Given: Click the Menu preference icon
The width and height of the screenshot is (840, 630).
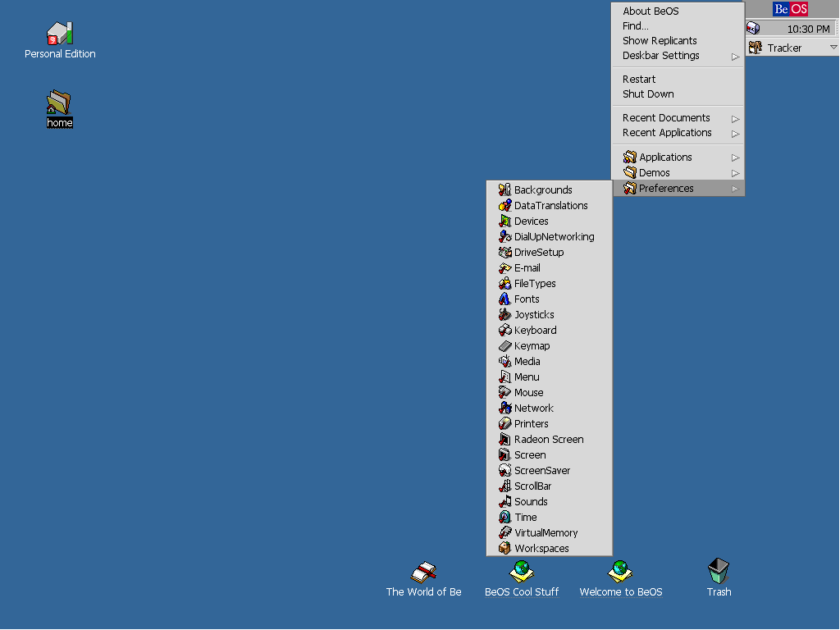Looking at the screenshot, I should point(504,377).
